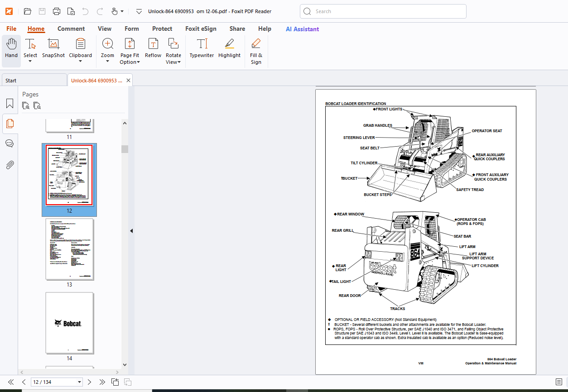Open the hand tool dropdown in quick access toolbar
568x392 pixels.
pos(122,11)
